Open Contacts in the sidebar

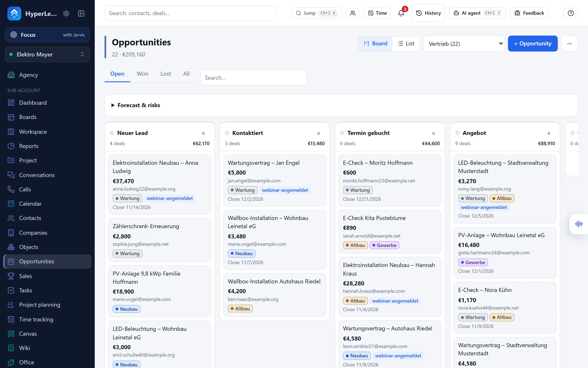point(47,218)
